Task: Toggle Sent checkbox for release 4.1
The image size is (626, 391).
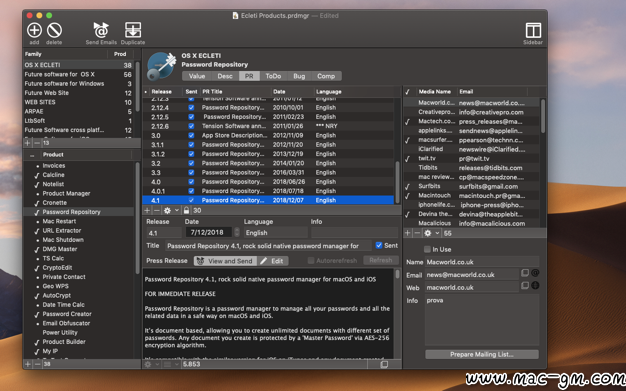Action: 191,200
